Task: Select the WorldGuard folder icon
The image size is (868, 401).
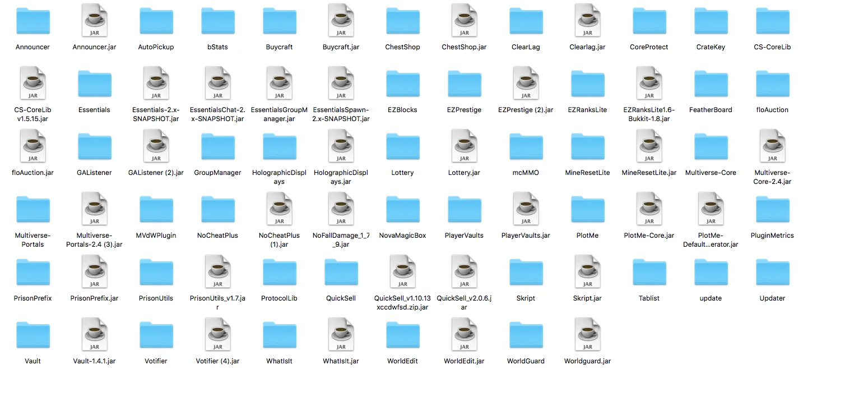Action: [x=526, y=335]
